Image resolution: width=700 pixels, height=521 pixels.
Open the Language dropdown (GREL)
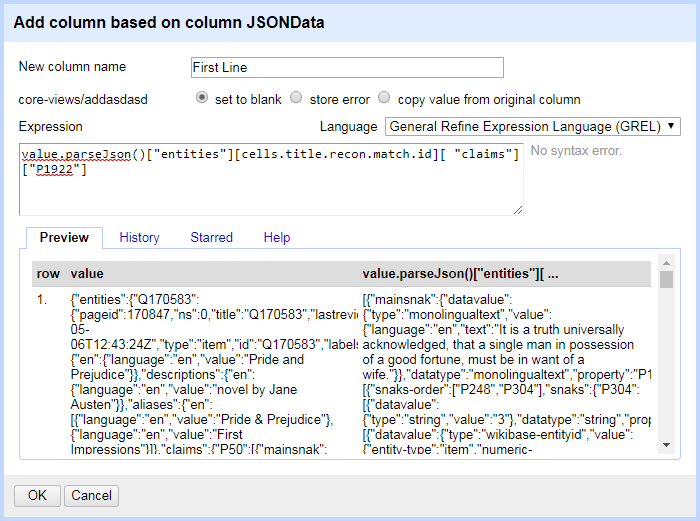(533, 126)
